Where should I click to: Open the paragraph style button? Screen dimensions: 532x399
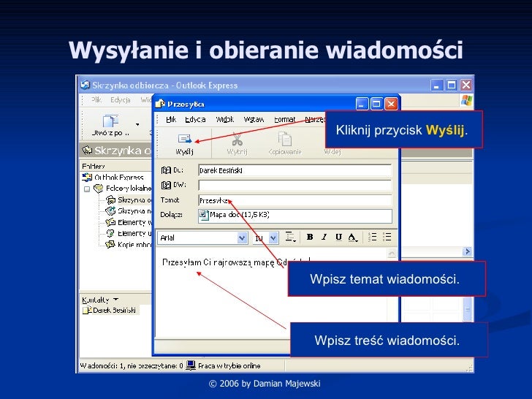click(290, 237)
